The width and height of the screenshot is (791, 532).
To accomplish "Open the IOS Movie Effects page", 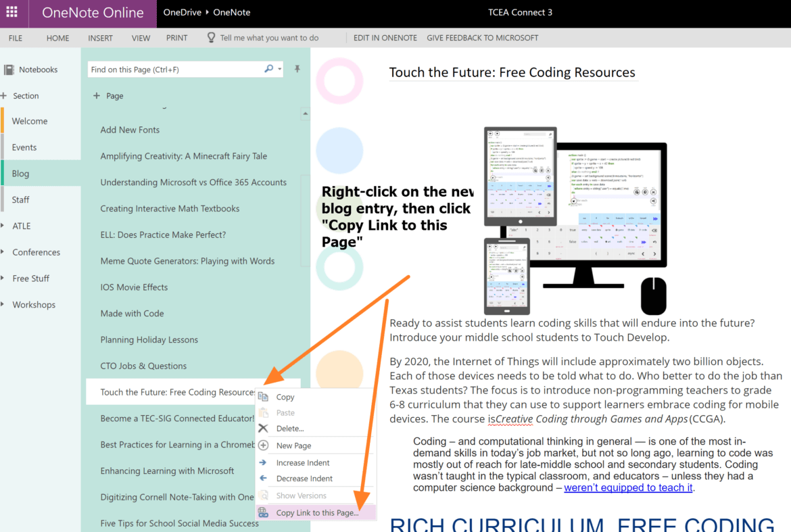I will pyautogui.click(x=134, y=287).
